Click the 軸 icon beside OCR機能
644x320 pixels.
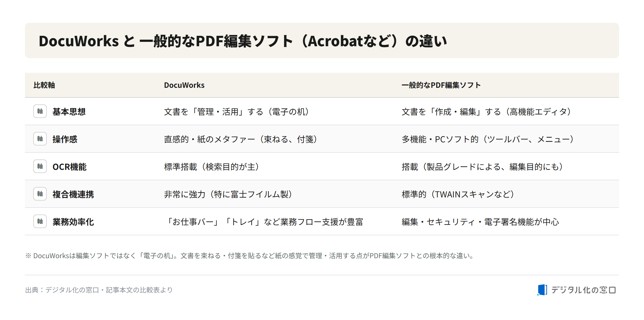[40, 166]
